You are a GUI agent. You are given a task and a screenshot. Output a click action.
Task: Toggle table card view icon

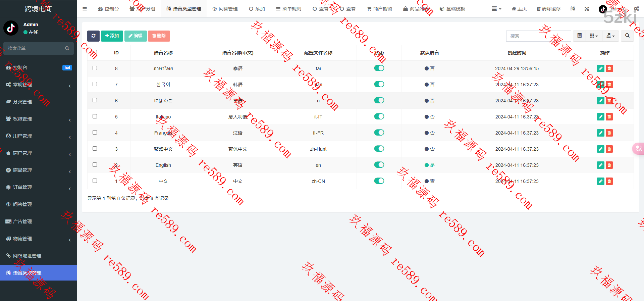point(579,36)
